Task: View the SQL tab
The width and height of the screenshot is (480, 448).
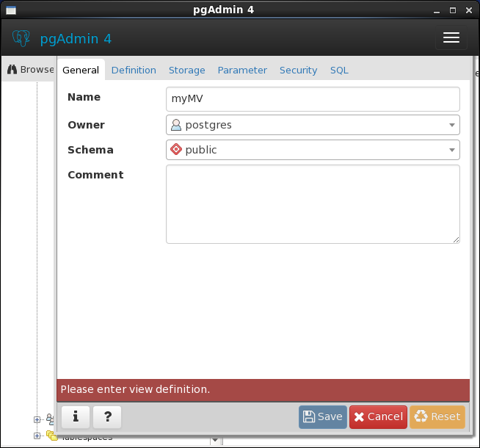Action: click(x=339, y=70)
